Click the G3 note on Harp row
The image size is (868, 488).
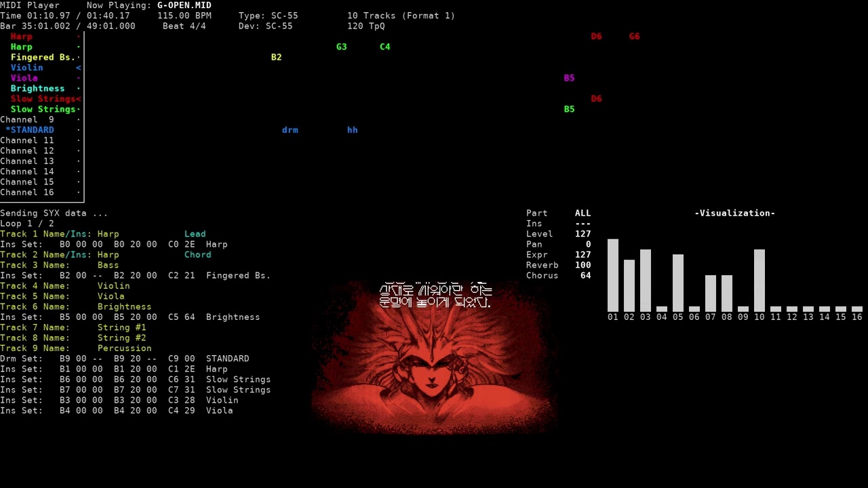(342, 47)
